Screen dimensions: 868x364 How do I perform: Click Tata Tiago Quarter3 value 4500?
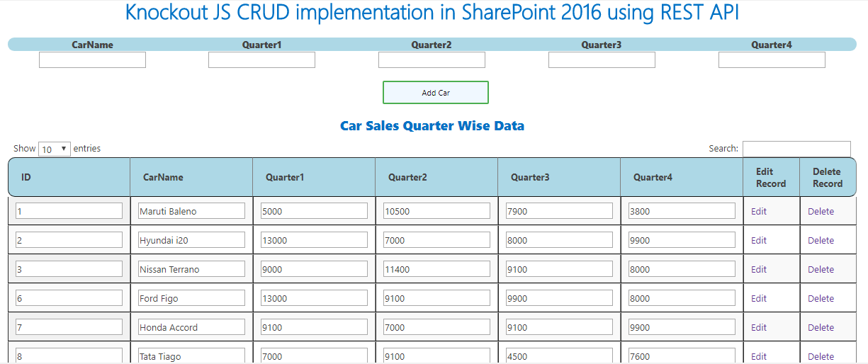(559, 356)
